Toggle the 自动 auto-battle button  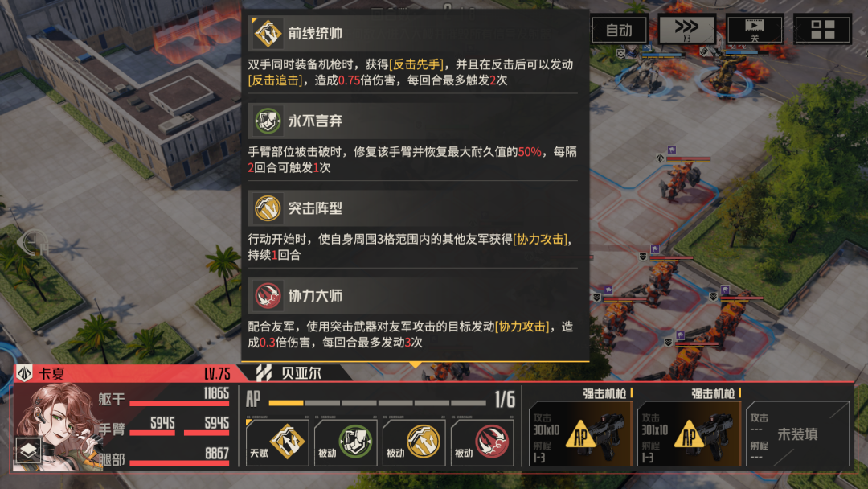point(620,29)
